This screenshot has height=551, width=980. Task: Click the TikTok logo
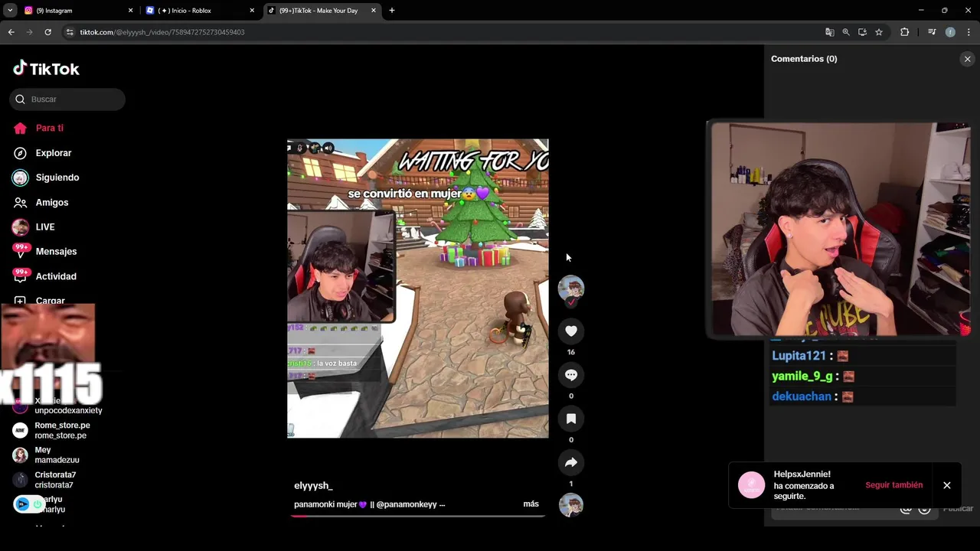[x=46, y=69]
